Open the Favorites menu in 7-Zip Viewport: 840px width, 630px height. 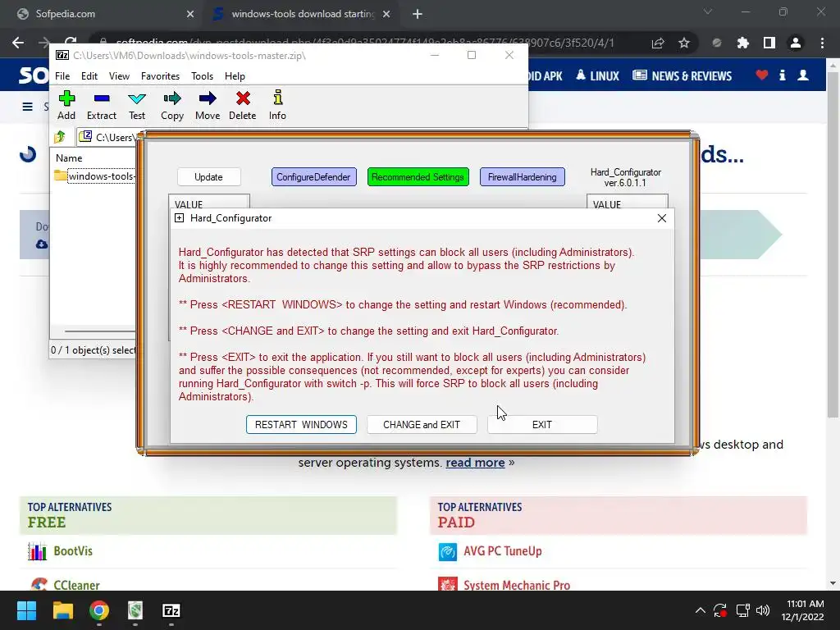[x=160, y=76]
